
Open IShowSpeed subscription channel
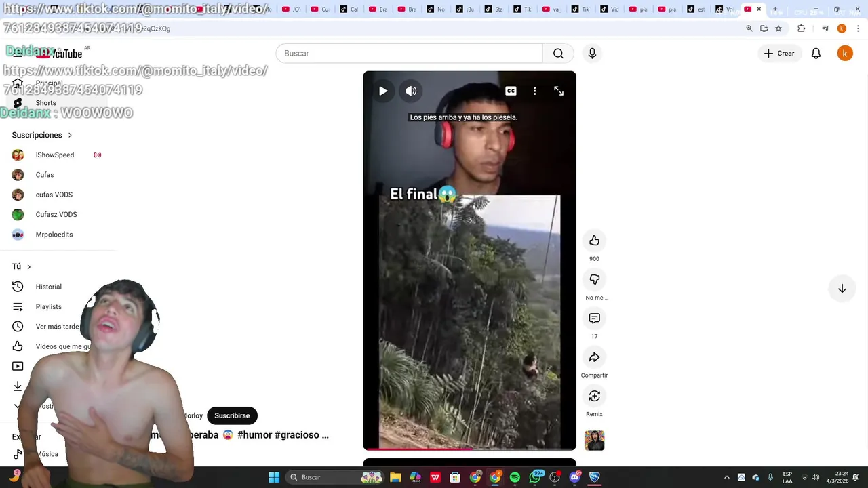[x=55, y=155]
